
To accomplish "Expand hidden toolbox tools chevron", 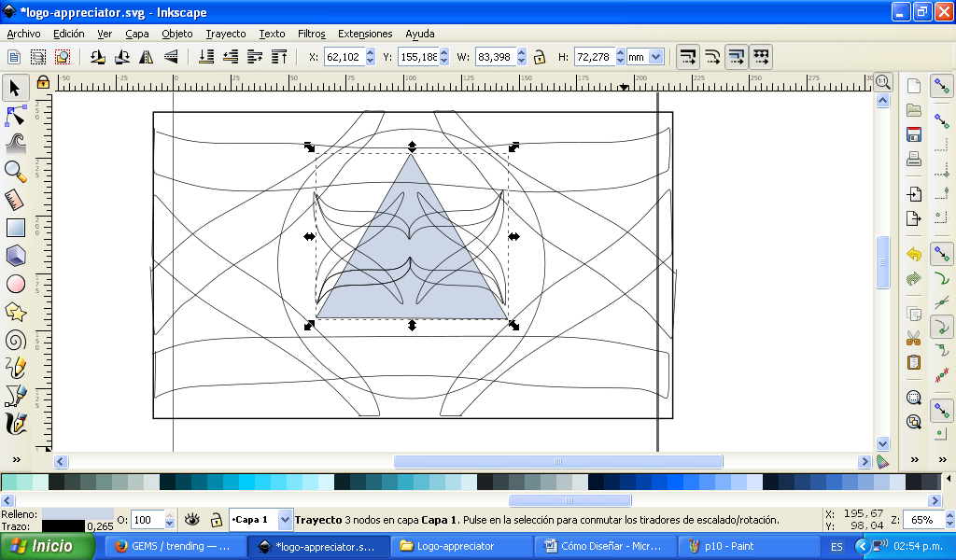I will point(17,460).
